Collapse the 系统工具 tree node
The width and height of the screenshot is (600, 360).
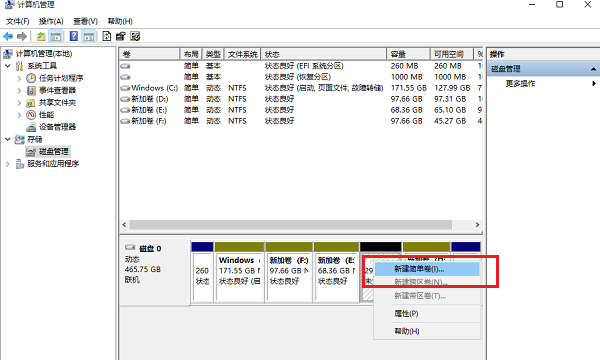8,66
